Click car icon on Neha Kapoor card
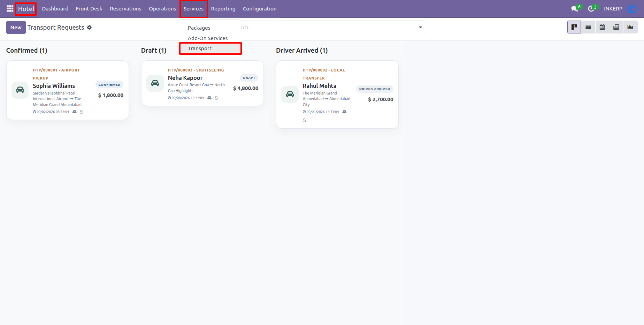This screenshot has height=325, width=644. coord(155,83)
